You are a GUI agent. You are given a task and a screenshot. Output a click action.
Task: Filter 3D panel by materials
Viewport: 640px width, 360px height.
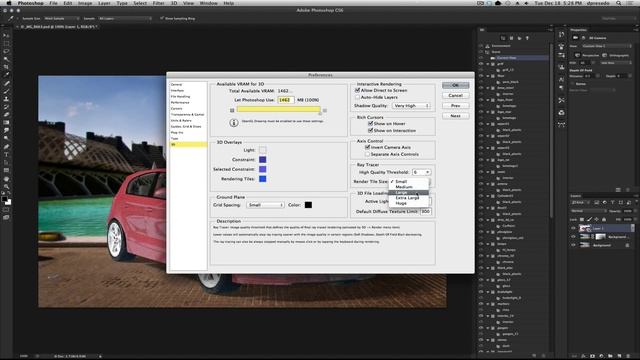tap(519, 38)
